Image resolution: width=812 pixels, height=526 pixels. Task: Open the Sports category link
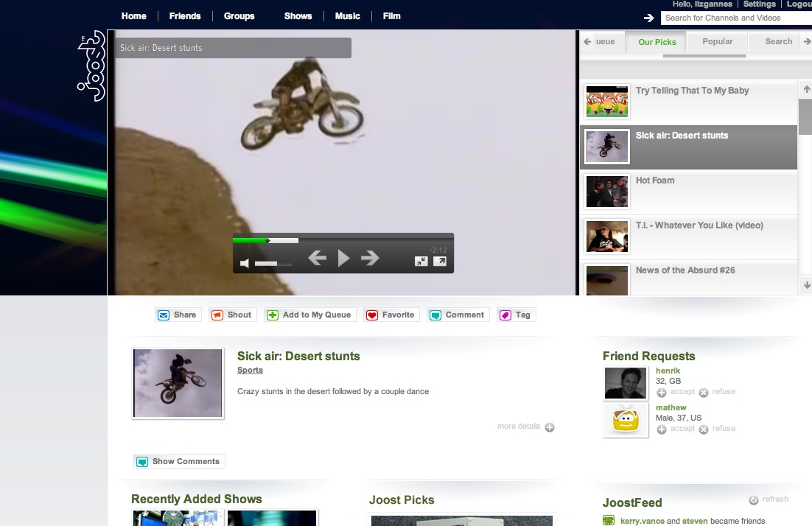click(x=250, y=370)
